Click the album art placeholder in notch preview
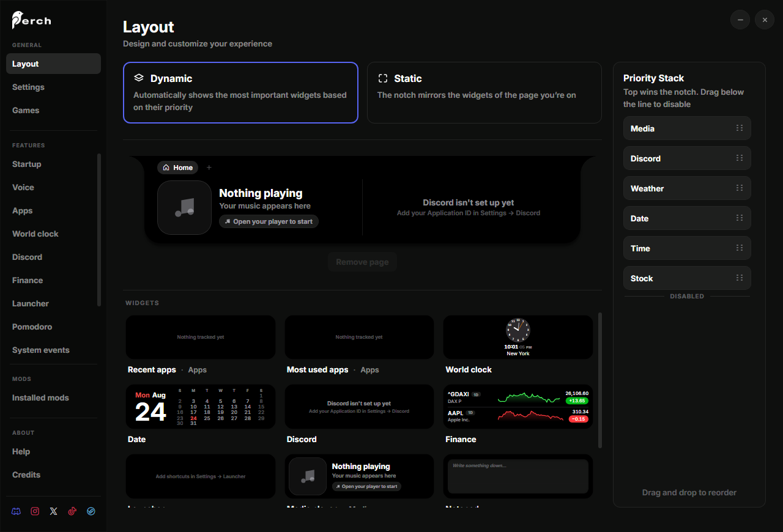 pos(184,207)
